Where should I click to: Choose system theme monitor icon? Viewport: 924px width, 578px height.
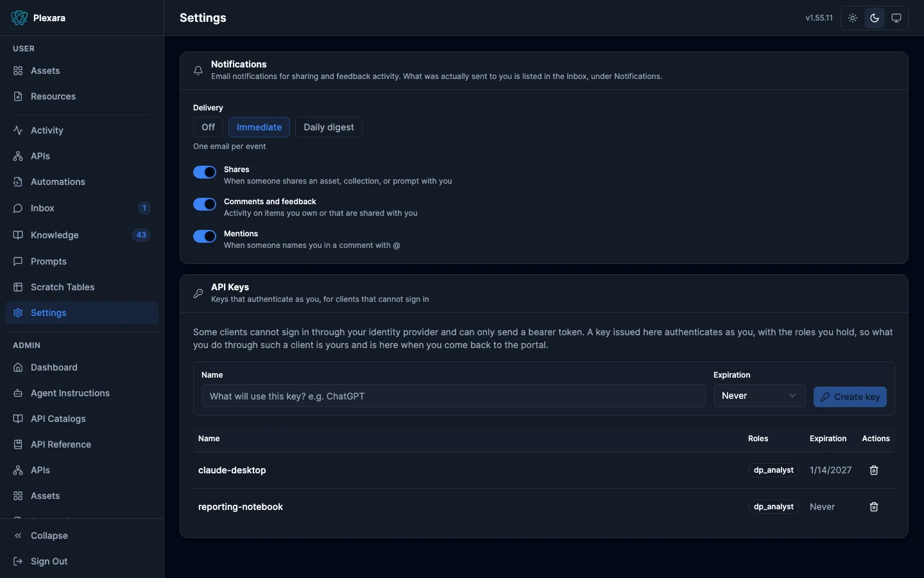pyautogui.click(x=896, y=18)
